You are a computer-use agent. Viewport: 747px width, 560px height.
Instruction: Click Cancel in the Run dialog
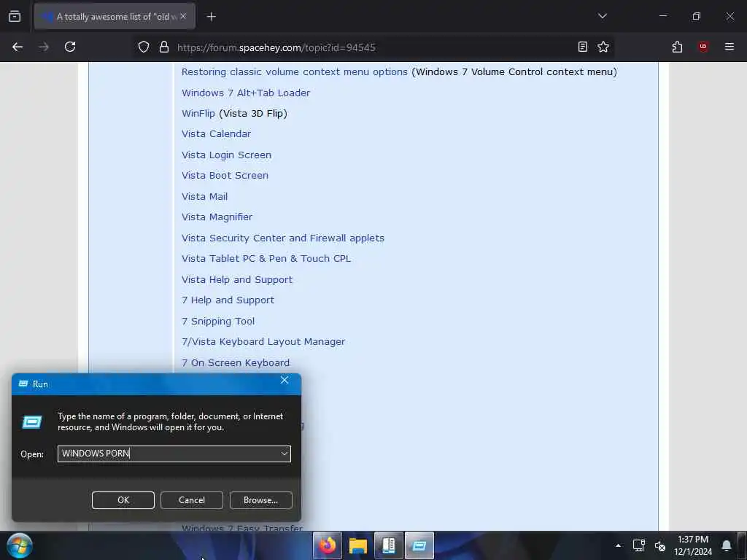coord(192,500)
